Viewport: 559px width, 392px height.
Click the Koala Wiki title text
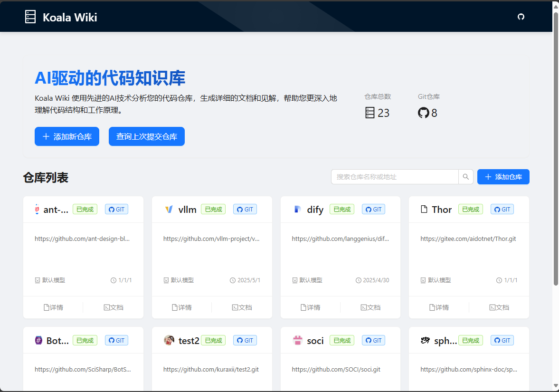70,17
